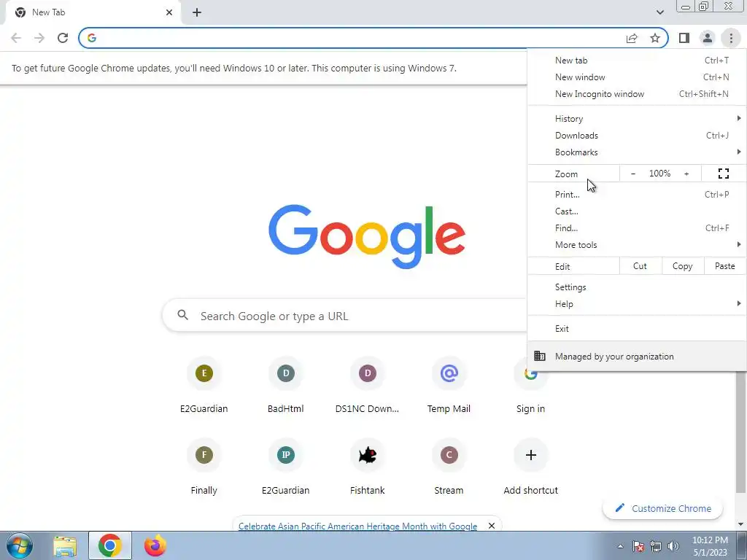Image resolution: width=747 pixels, height=560 pixels.
Task: Open Downloads from the menu
Action: [637, 135]
